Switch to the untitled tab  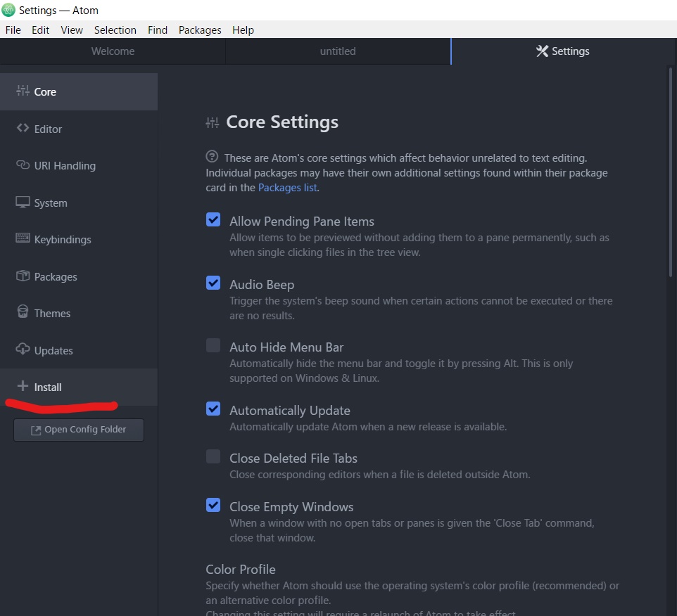click(338, 51)
